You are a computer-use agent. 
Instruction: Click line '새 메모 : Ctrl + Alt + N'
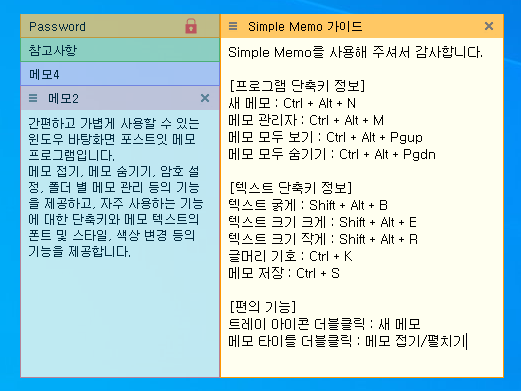coord(292,103)
